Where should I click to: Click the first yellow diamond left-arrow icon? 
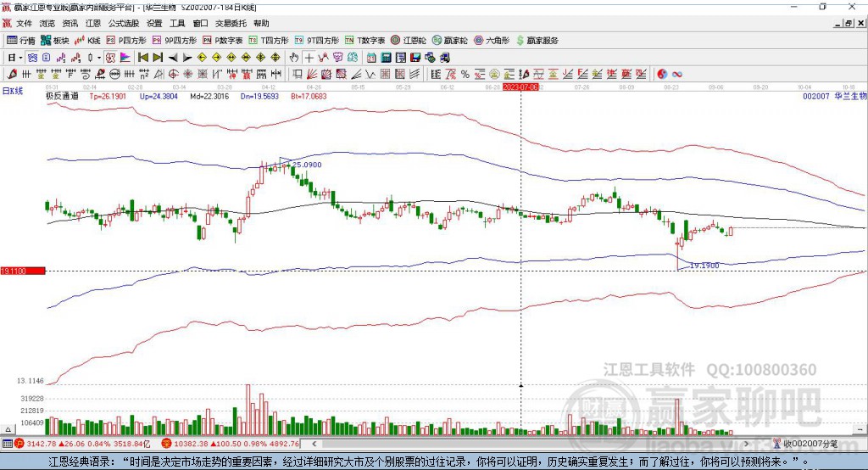pyautogui.click(x=202, y=58)
